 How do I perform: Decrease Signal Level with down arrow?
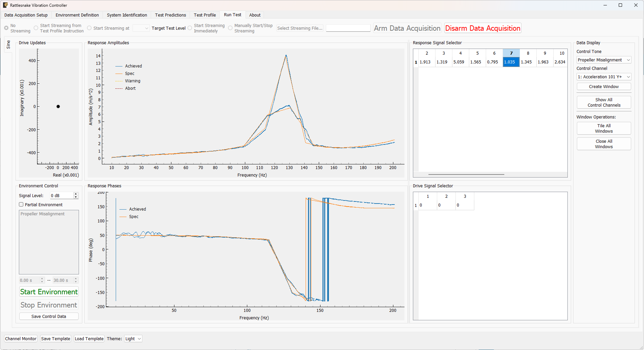point(76,197)
